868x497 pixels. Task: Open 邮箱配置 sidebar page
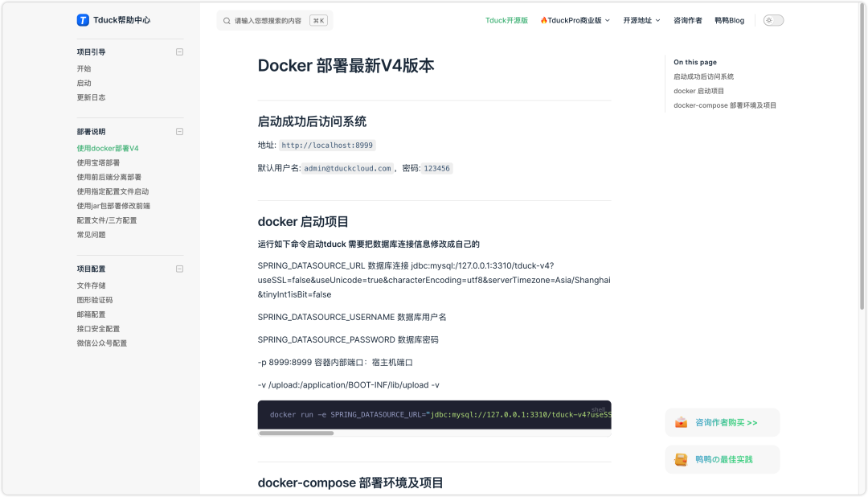coord(92,314)
